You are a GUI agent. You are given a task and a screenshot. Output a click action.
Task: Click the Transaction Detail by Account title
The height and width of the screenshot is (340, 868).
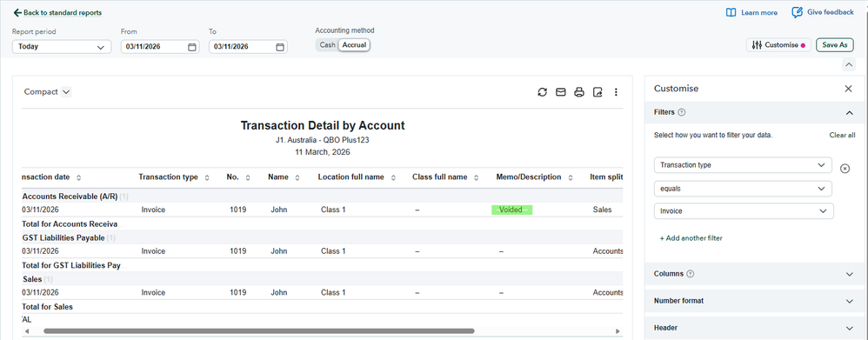pyautogui.click(x=322, y=125)
